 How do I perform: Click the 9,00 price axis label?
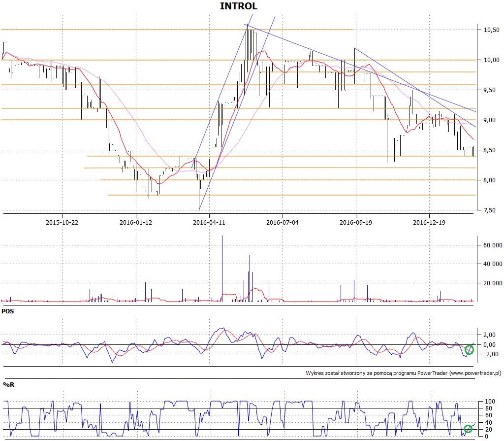click(x=489, y=120)
